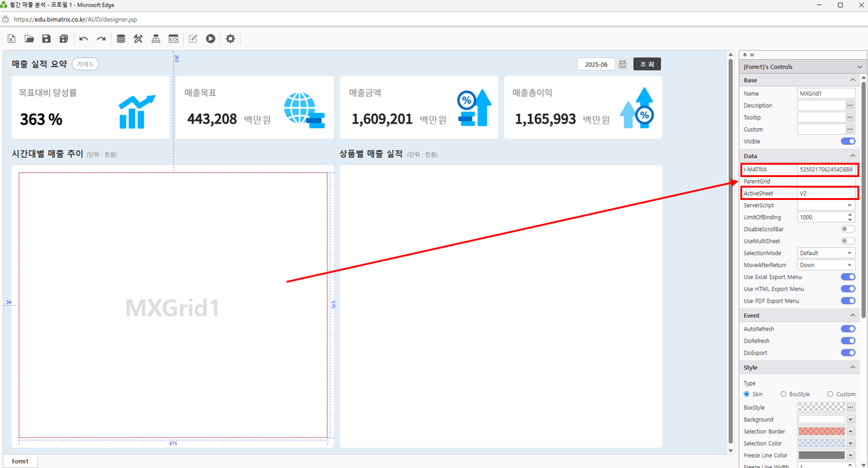
Task: Increase the LimitOfBinding value with up arrow
Action: tap(850, 215)
